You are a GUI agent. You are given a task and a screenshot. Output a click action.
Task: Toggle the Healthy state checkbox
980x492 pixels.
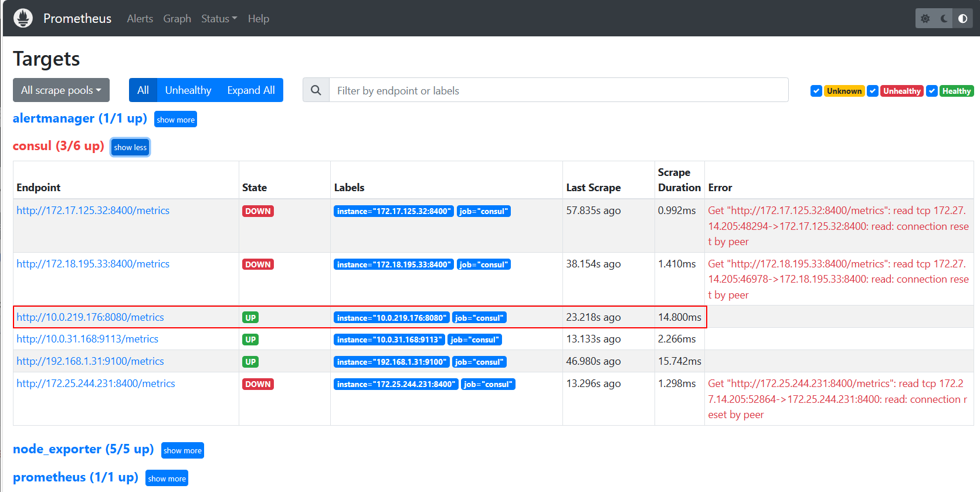click(x=932, y=91)
